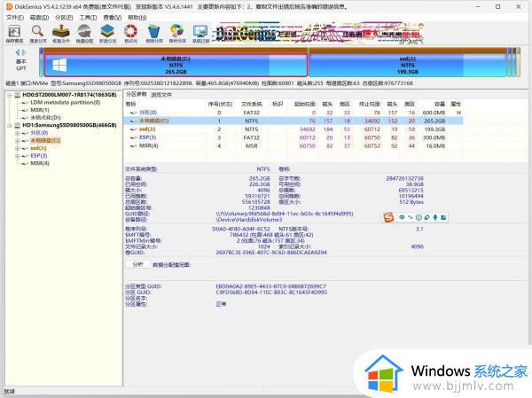Open the 工具(T) menu

[88, 18]
